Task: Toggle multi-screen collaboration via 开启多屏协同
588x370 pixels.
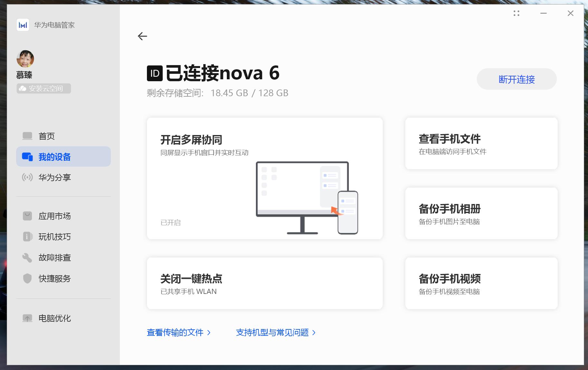Action: pyautogui.click(x=264, y=178)
